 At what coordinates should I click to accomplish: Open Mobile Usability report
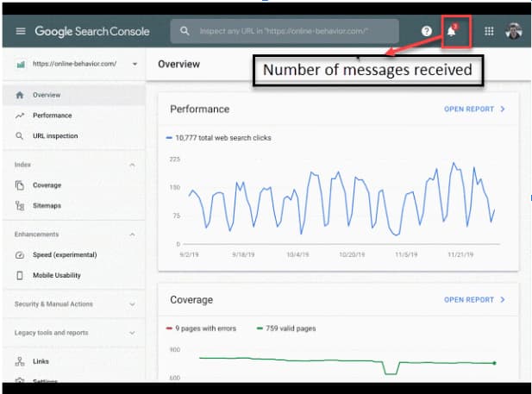coord(73,275)
